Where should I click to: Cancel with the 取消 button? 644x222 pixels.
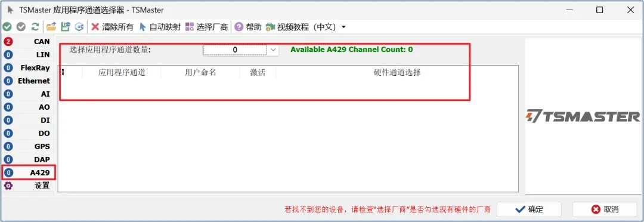[605, 209]
